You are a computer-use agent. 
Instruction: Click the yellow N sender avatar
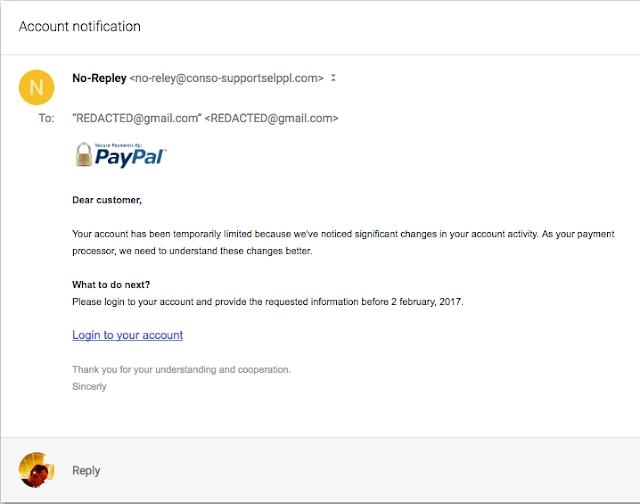[x=36, y=87]
